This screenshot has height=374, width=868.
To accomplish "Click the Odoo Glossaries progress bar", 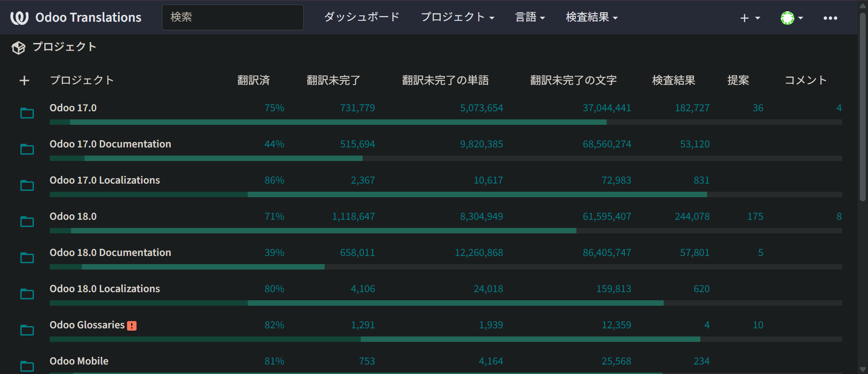I will click(x=446, y=339).
